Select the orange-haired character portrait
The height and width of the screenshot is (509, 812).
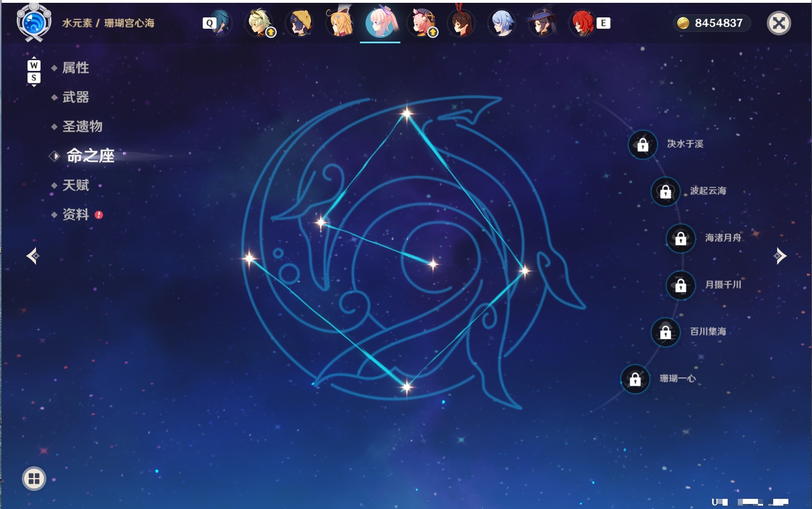tap(340, 23)
